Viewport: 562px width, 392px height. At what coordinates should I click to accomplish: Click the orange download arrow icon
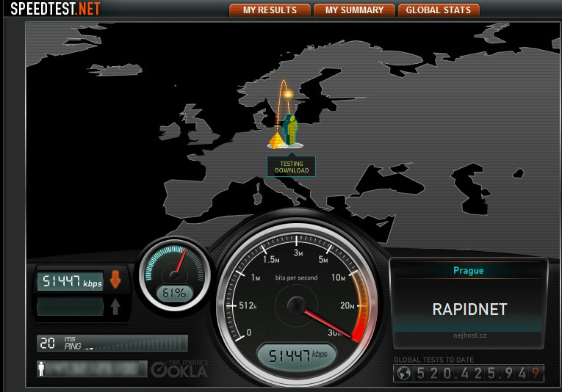coord(115,280)
